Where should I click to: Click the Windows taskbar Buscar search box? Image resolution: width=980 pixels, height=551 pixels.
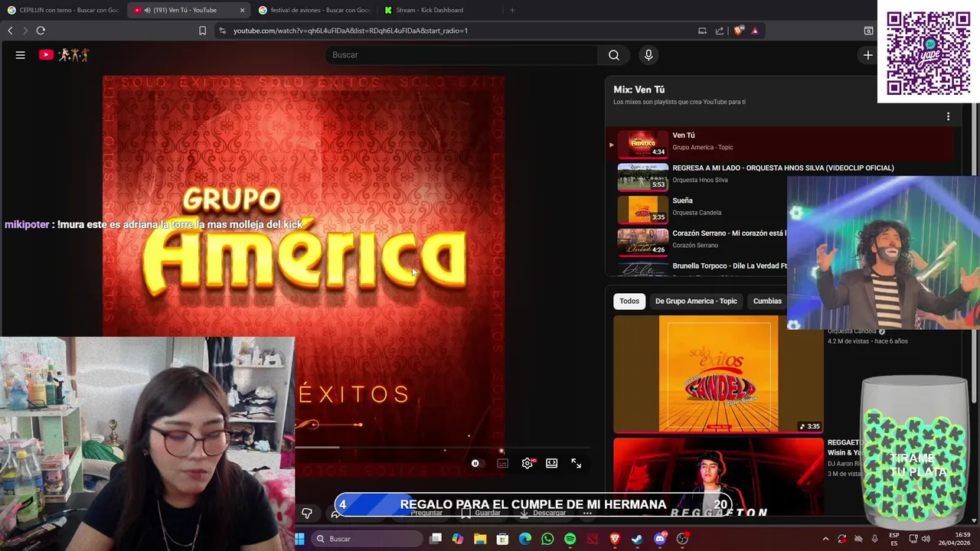[x=367, y=539]
